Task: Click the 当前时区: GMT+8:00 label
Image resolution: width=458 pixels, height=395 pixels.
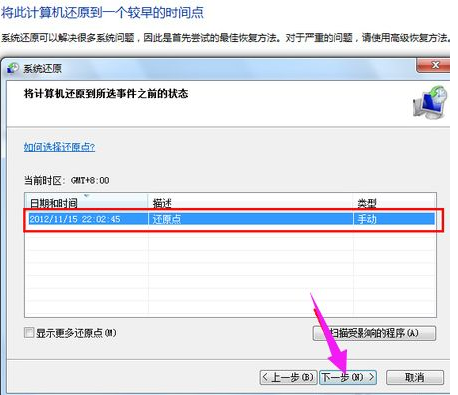Action: click(x=66, y=180)
